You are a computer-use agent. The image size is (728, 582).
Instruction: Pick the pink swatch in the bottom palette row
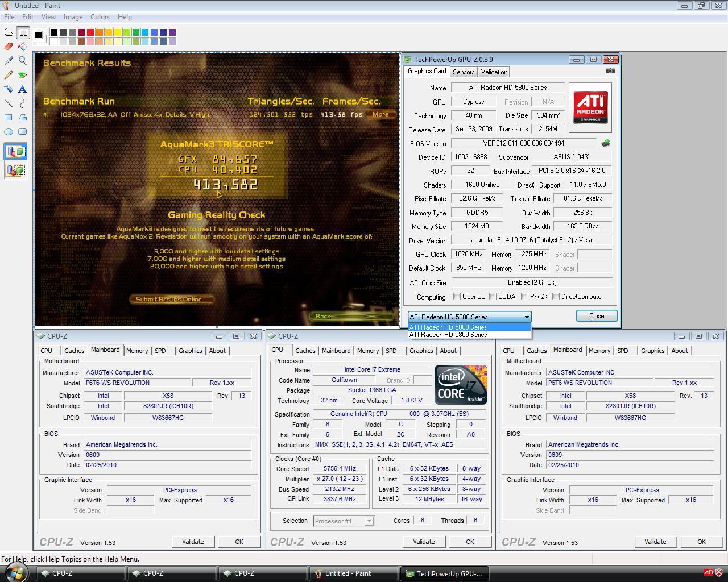click(90, 41)
